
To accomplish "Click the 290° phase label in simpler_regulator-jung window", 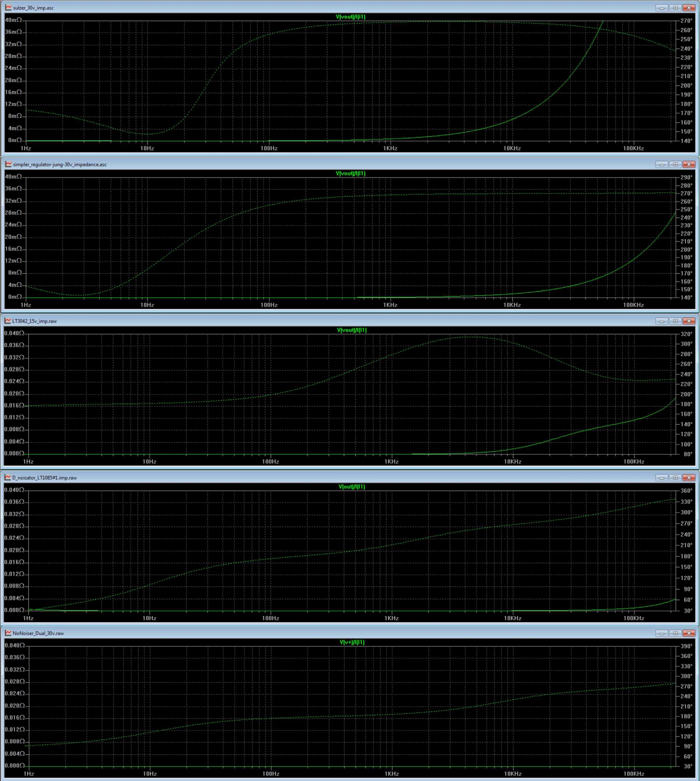I will [x=687, y=177].
